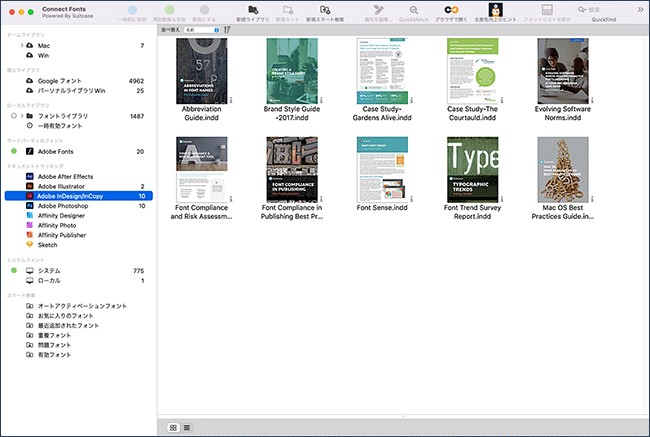Viewport: 650px width, 437px height.
Task: Create a new smart search 新規スマート検索
Action: click(x=325, y=10)
